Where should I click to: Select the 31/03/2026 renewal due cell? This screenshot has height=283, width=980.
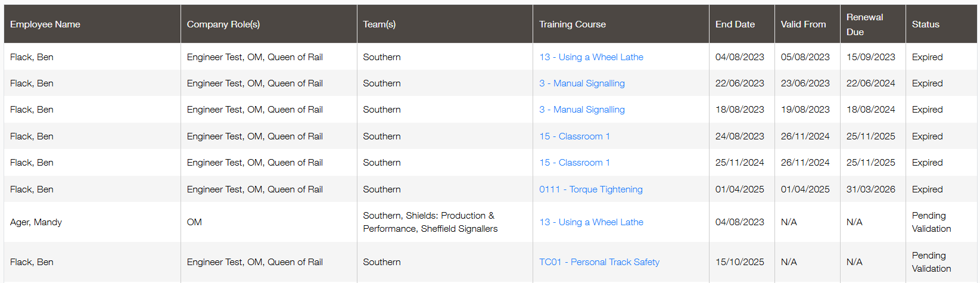click(870, 189)
